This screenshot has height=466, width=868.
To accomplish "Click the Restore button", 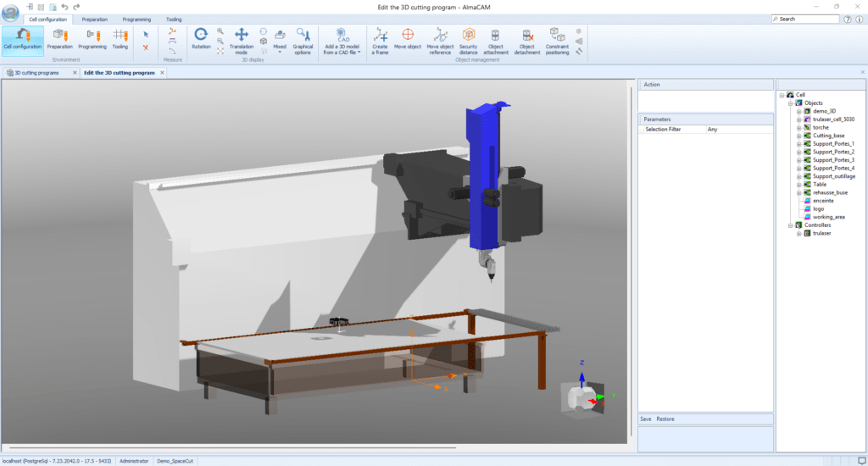I will point(665,419).
